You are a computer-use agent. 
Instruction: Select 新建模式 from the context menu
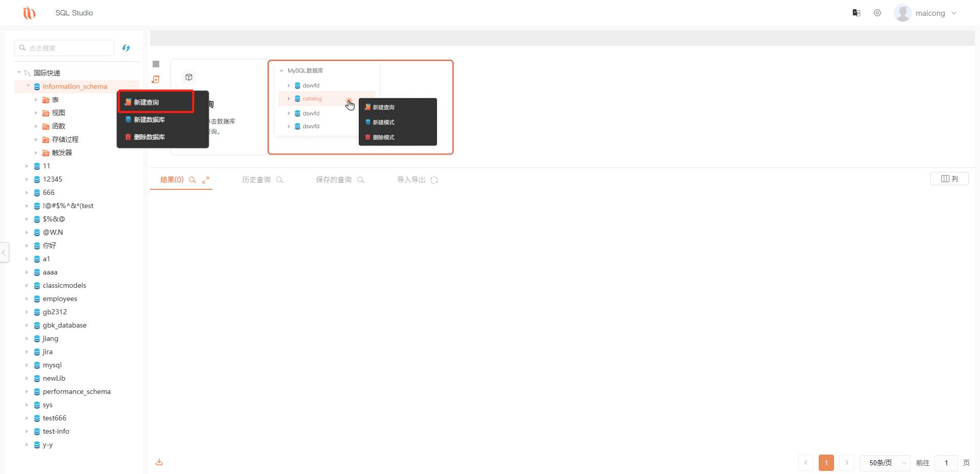384,122
